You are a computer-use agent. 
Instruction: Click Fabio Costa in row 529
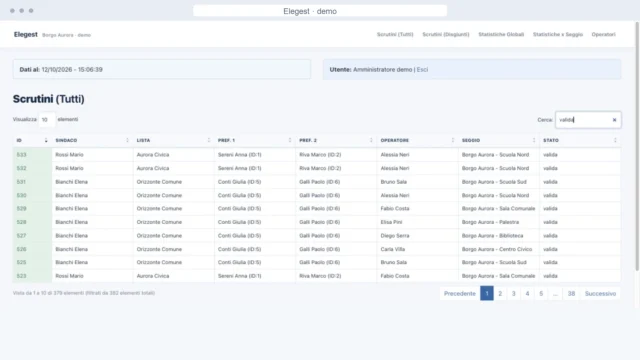[x=395, y=209]
